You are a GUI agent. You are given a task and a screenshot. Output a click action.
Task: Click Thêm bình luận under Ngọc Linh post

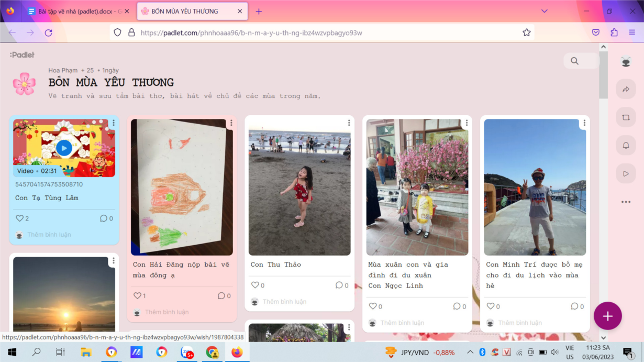402,323
